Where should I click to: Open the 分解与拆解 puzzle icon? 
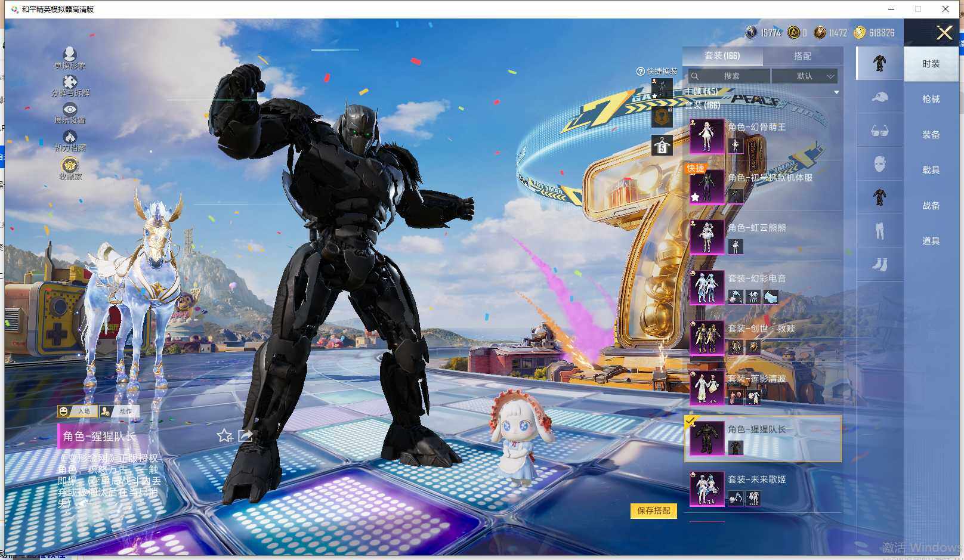(70, 82)
